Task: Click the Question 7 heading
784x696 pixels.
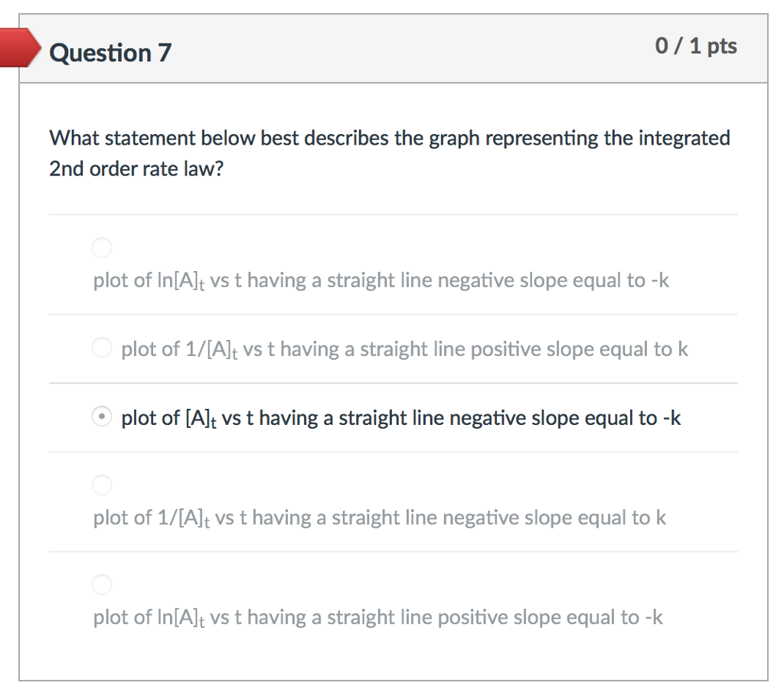Action: [109, 52]
